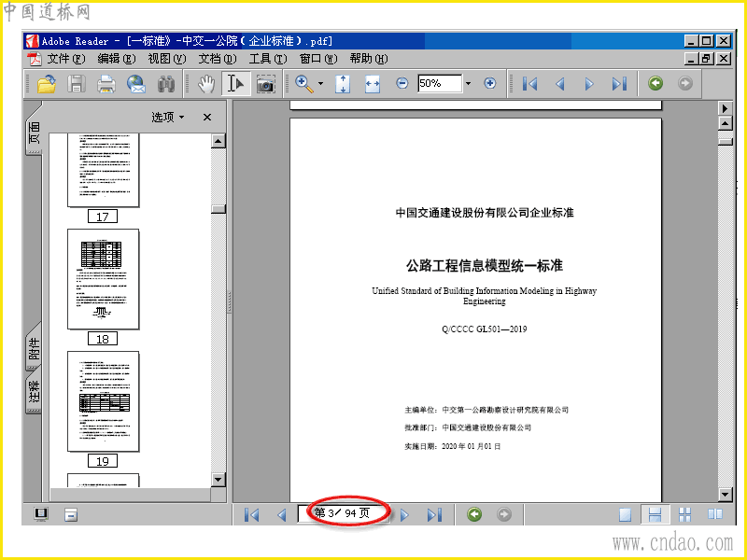Screen dimensions: 747x560
Task: Go to previous view with top green arrow
Action: click(x=655, y=83)
